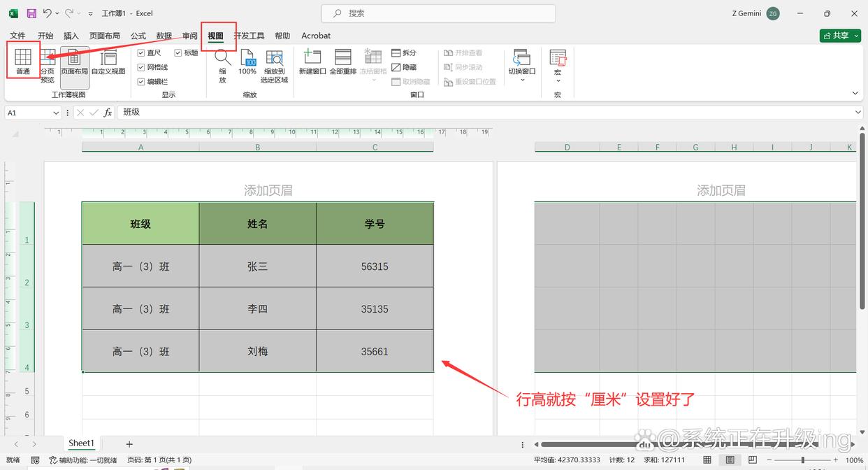Open the Z Gemini account avatar
The image size is (868, 470).
click(x=773, y=13)
